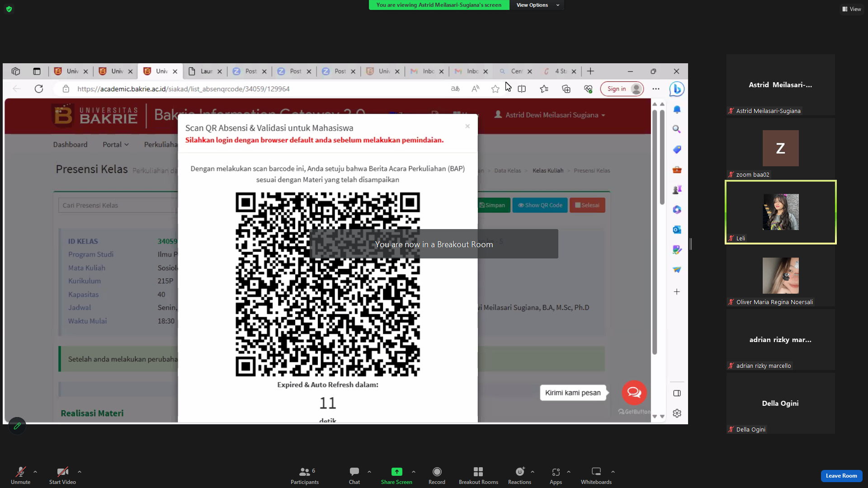Click the Share Screen icon
This screenshot has height=488, width=868.
tap(396, 472)
